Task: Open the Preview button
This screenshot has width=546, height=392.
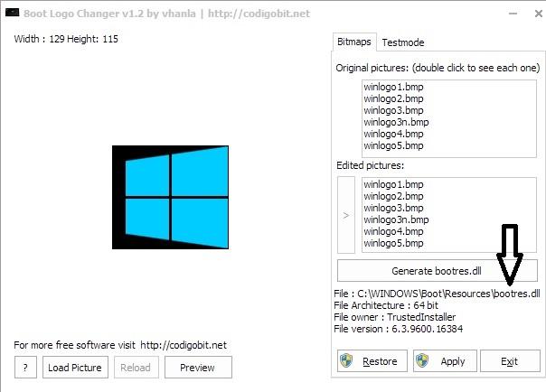Action: pos(198,367)
